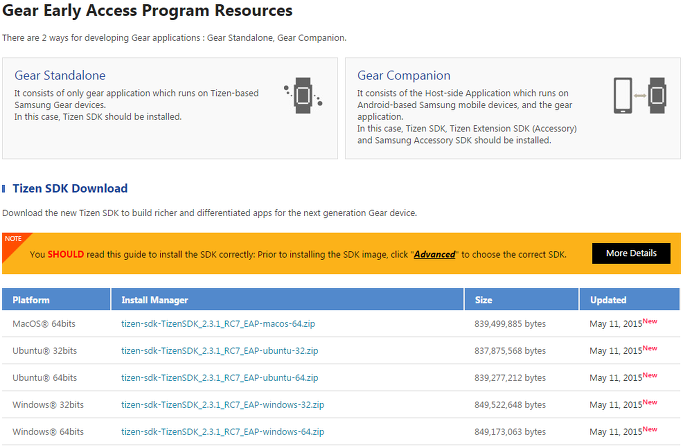Download the ubuntu-64 Tizen SDK zip

click(x=220, y=378)
